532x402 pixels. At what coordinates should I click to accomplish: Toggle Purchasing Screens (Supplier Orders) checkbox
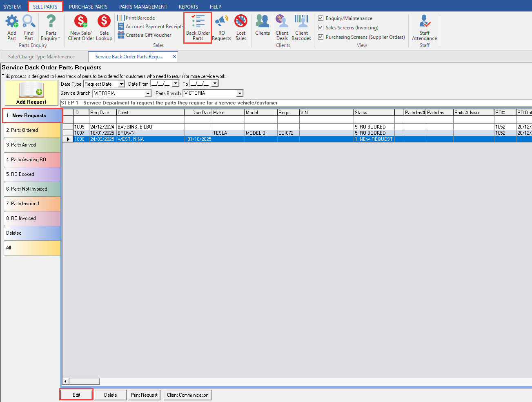tap(321, 37)
